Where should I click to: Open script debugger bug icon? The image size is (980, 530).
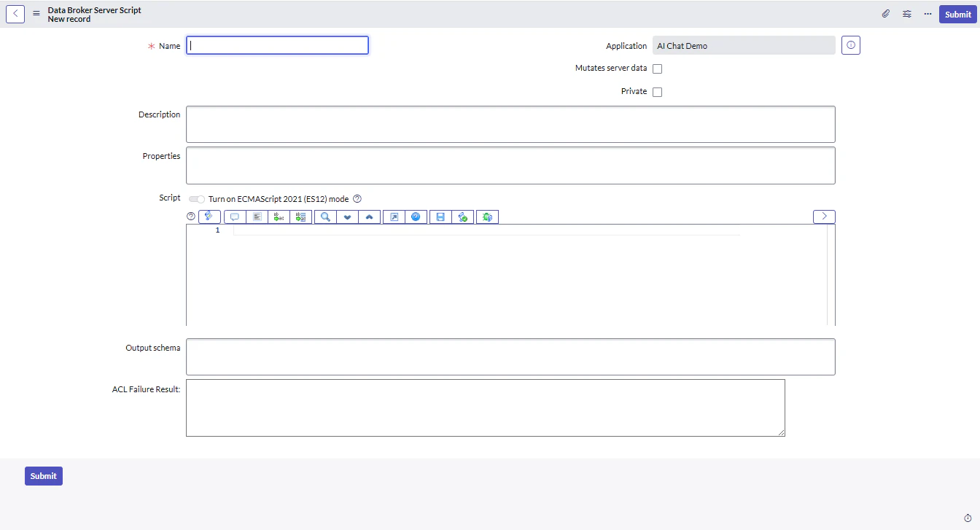point(487,217)
